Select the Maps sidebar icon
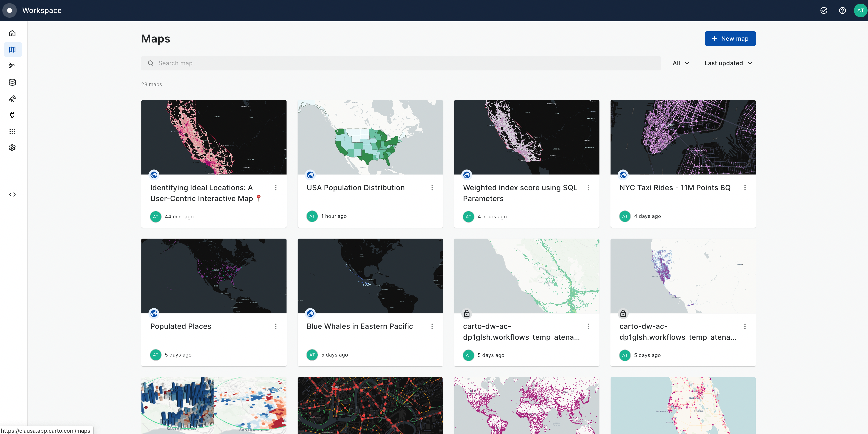This screenshot has width=868, height=434. click(x=13, y=50)
